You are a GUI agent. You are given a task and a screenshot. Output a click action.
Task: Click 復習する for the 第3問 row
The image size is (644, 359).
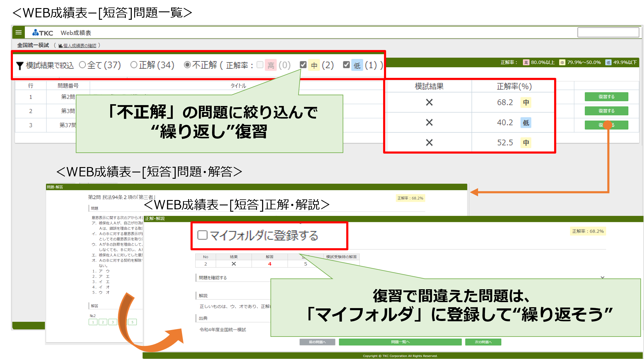pyautogui.click(x=606, y=111)
